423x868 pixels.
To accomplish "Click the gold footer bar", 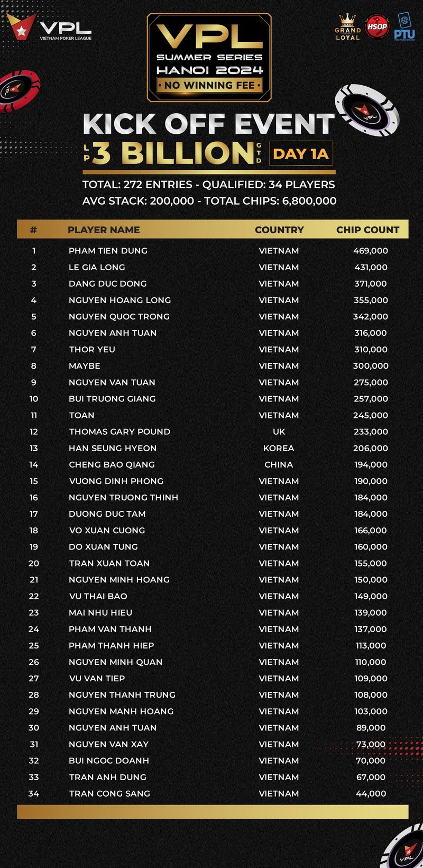I will tap(213, 812).
